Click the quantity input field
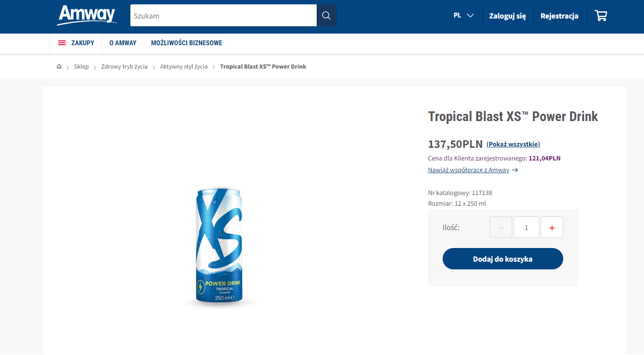644x355 pixels. pyautogui.click(x=526, y=228)
